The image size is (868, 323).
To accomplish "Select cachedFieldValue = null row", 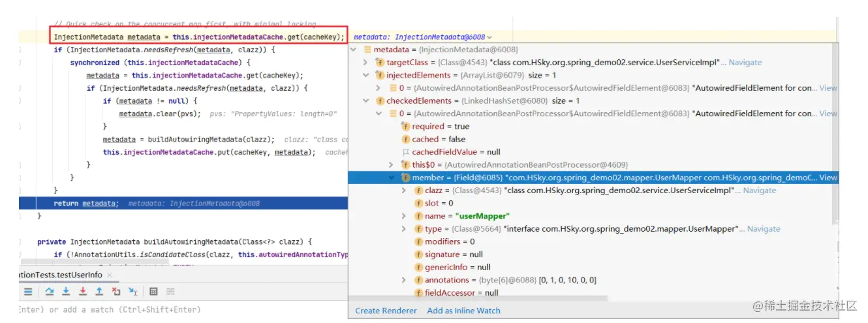I will pyautogui.click(x=456, y=152).
